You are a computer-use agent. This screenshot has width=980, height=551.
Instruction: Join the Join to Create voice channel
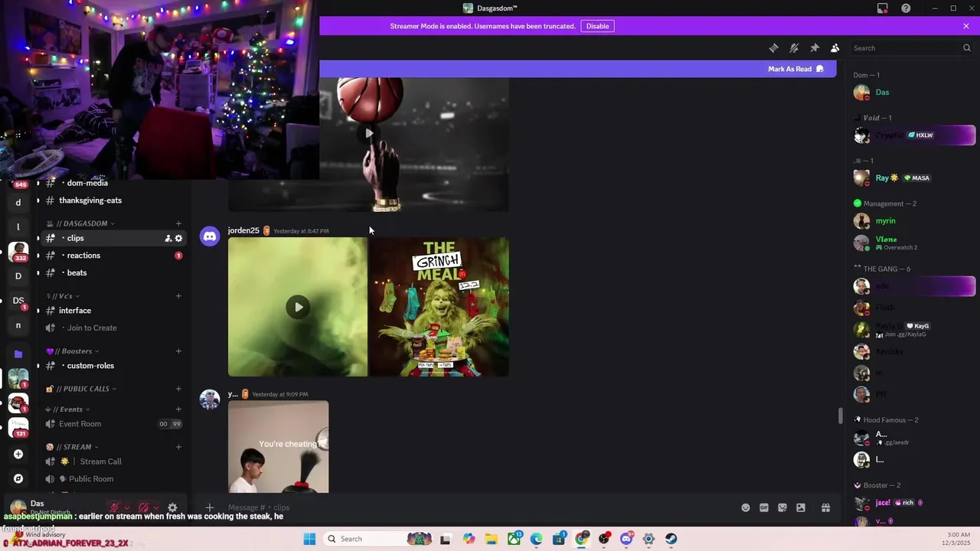[92, 328]
